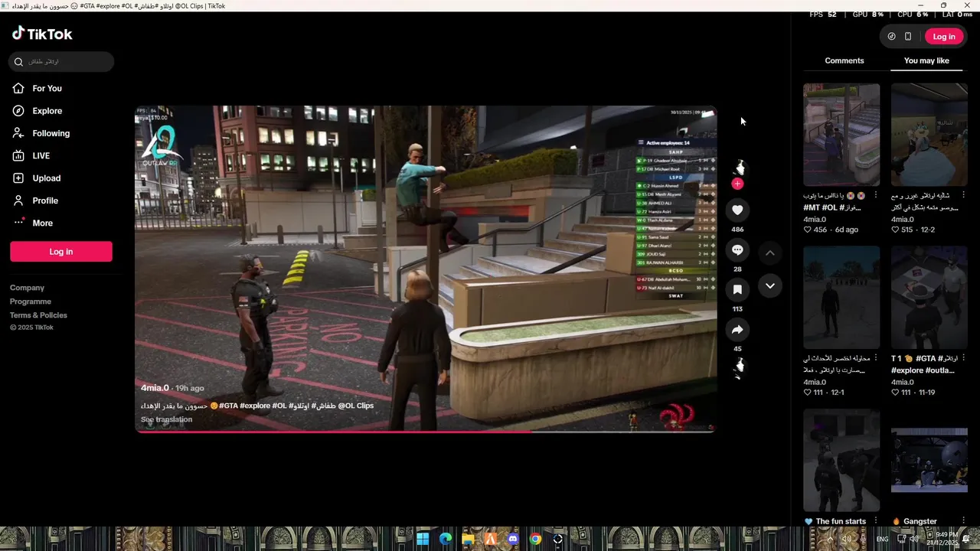Like the video with heart icon
This screenshot has height=551, width=980.
pos(737,210)
